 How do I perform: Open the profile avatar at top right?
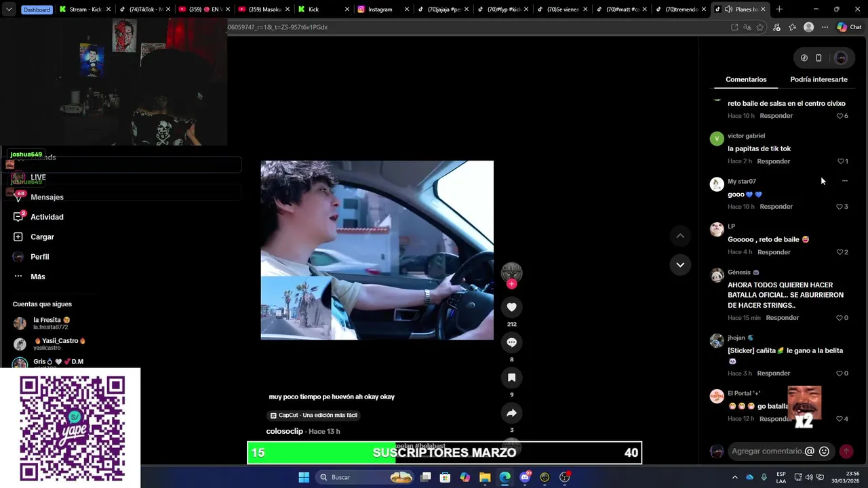pos(841,58)
